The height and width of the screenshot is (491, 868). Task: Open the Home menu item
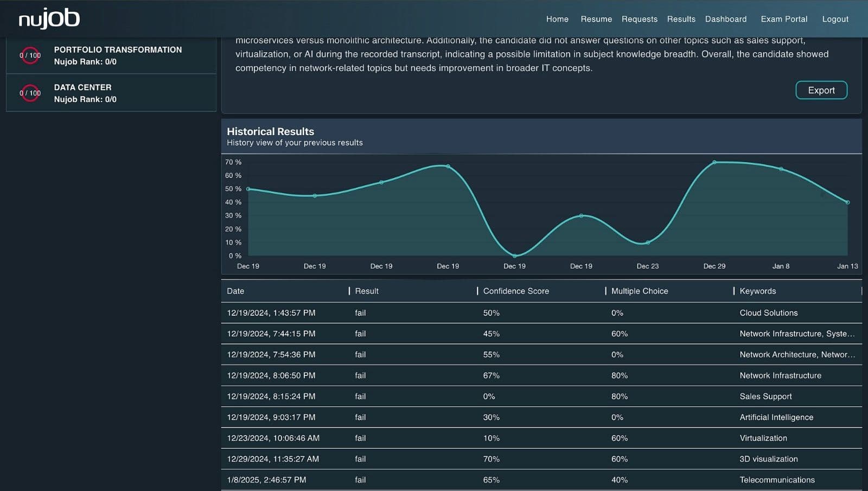(x=557, y=19)
